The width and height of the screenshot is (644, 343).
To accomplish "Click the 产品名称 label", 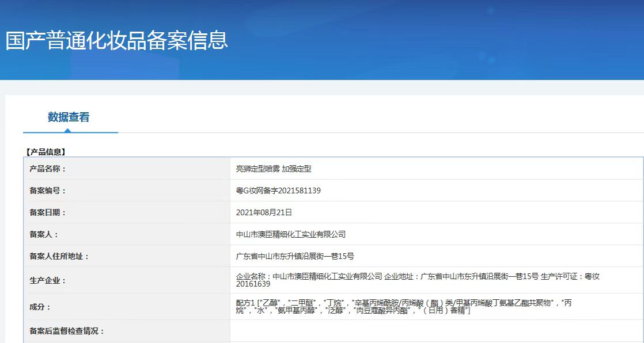I will click(48, 169).
